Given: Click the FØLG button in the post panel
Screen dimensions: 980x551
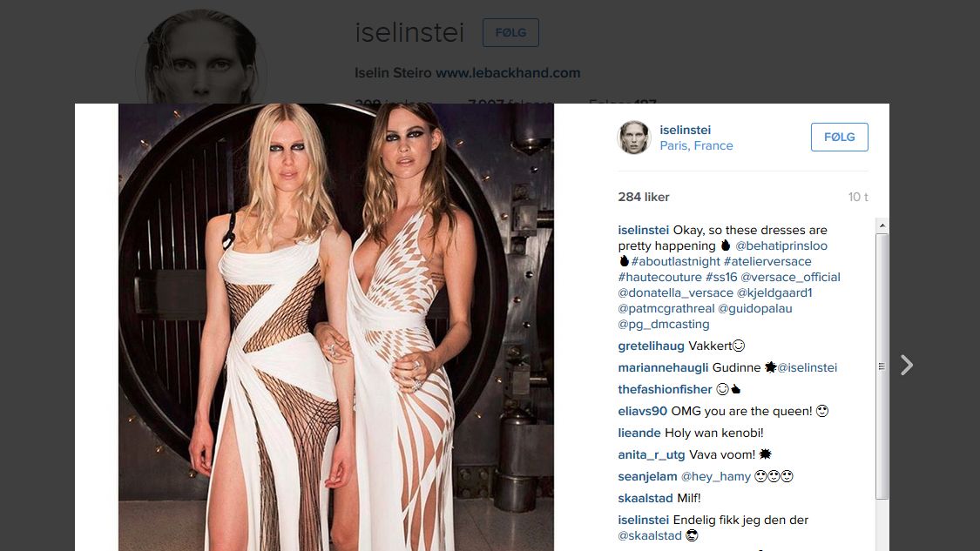Looking at the screenshot, I should [840, 137].
